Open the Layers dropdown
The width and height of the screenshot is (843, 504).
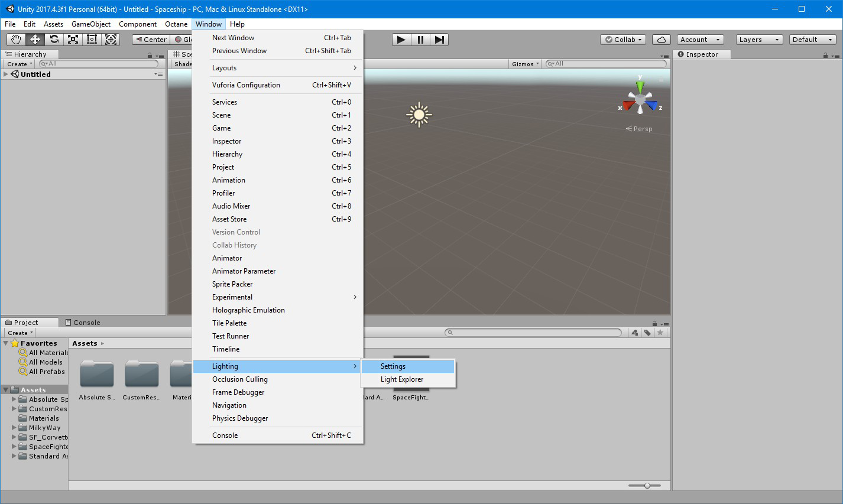[760, 40]
